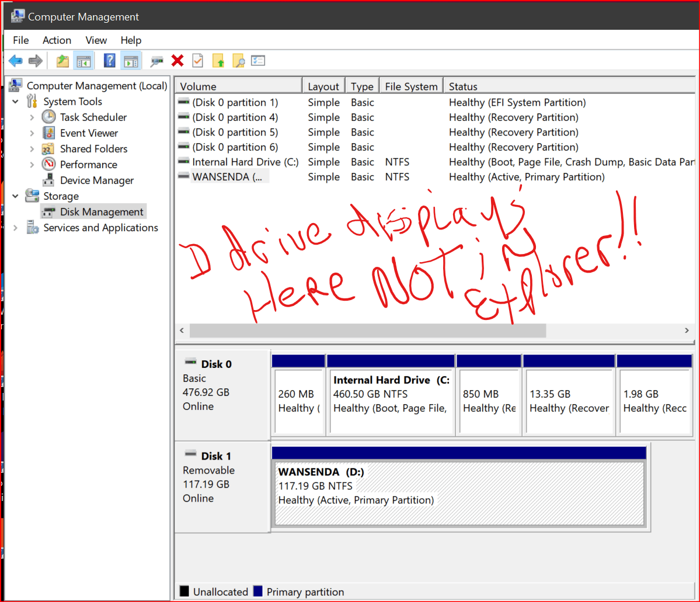Click the Disk 0 drive icon

(191, 362)
